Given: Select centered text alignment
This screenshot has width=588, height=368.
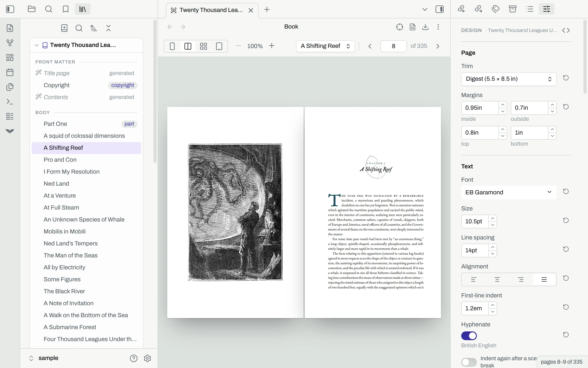Looking at the screenshot, I should (x=497, y=279).
